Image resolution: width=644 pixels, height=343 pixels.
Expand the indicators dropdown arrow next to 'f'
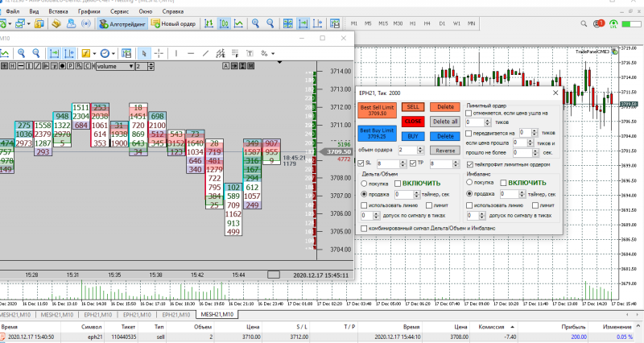(94, 53)
